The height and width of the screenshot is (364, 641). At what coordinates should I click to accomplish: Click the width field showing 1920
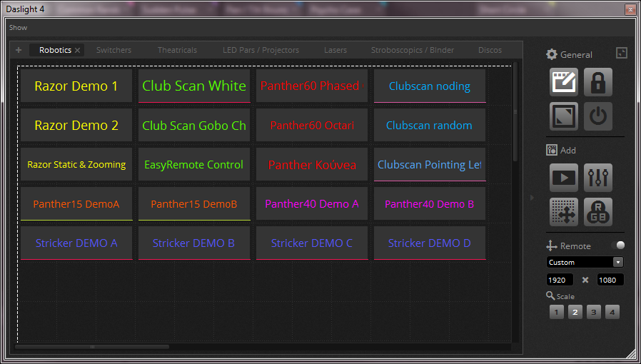tap(560, 280)
